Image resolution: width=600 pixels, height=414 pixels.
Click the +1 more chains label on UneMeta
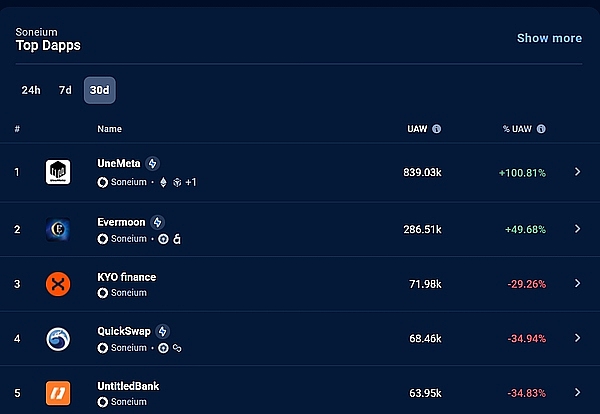(191, 183)
